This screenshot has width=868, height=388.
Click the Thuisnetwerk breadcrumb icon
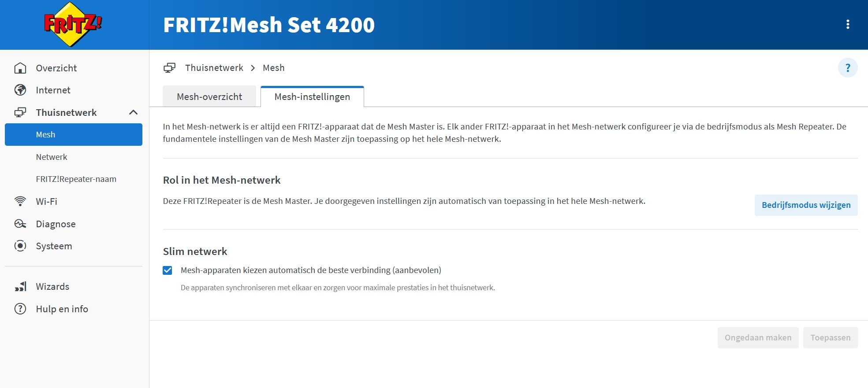[x=170, y=68]
